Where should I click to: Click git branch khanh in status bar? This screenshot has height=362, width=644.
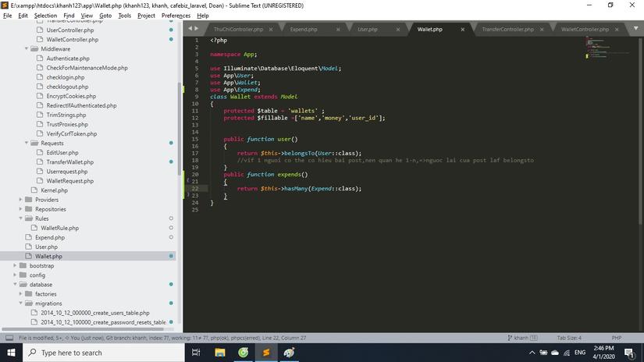(x=522, y=338)
